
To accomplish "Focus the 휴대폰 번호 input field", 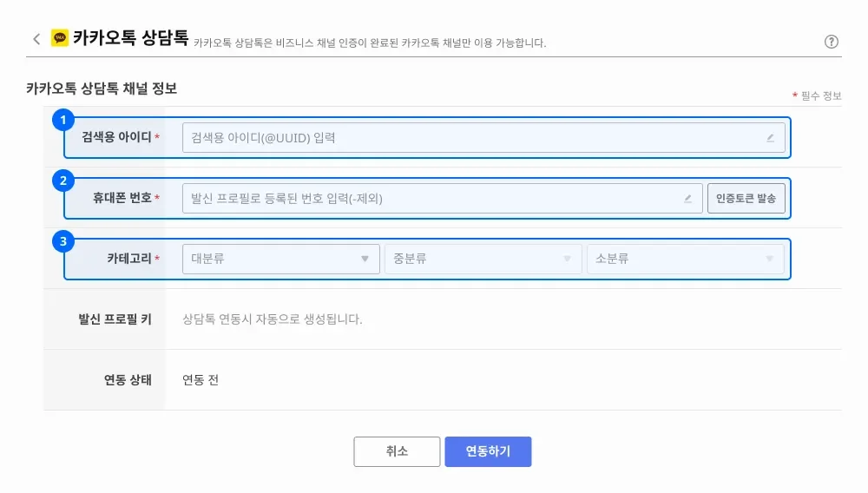I will coord(443,198).
